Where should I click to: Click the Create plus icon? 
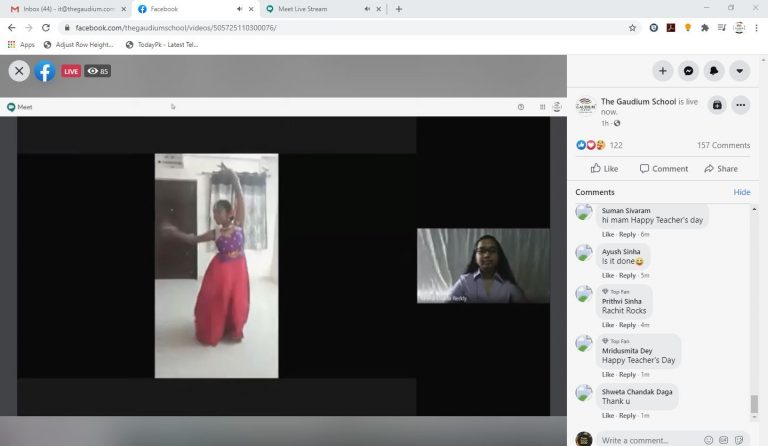tap(662, 71)
